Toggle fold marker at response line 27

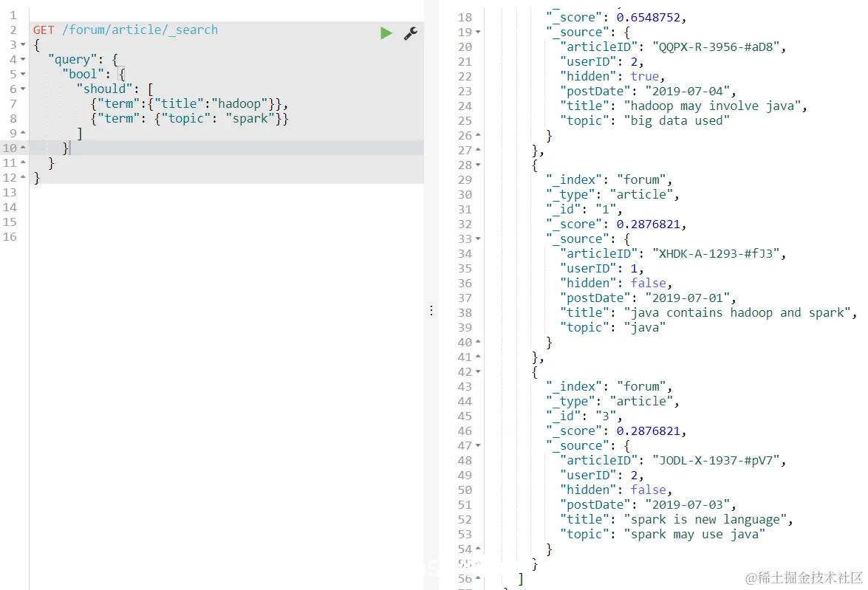coord(478,150)
